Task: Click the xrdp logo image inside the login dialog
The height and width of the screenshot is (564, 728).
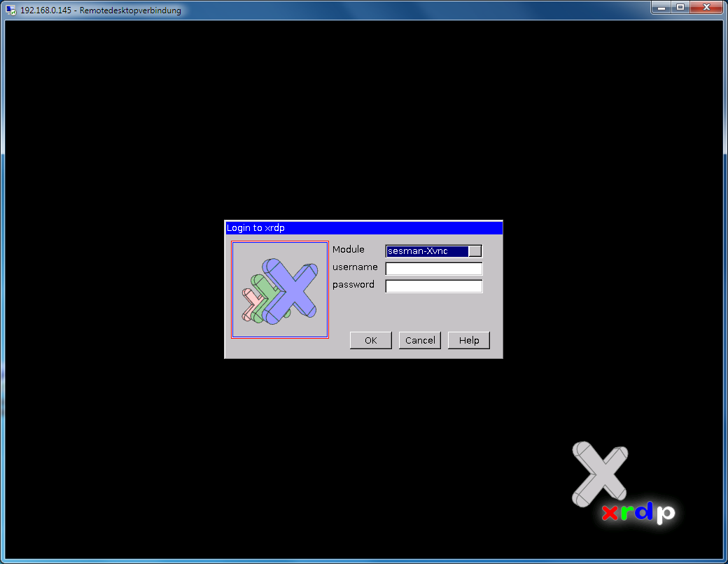Action: [280, 290]
